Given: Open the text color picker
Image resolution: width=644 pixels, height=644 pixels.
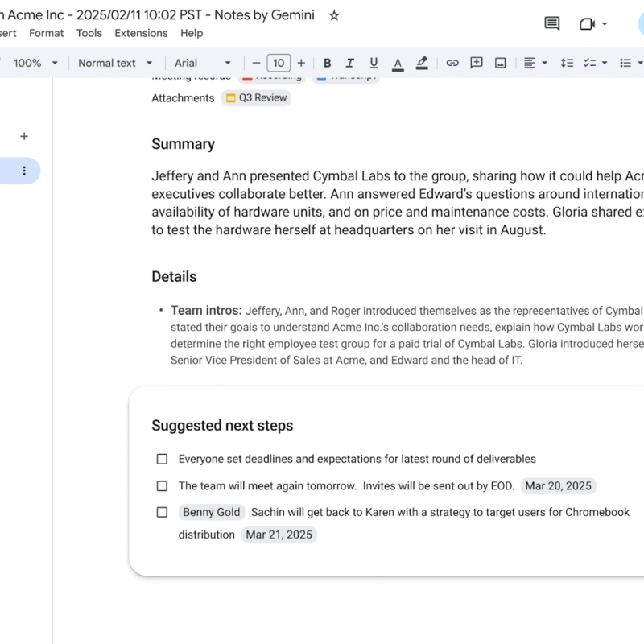Looking at the screenshot, I should click(397, 64).
